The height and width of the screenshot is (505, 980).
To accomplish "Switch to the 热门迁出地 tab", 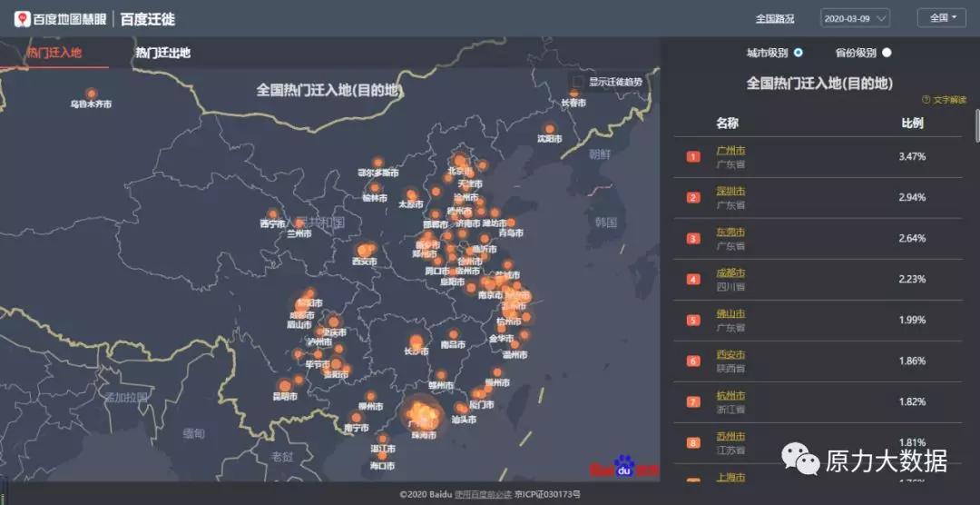I will coord(163,53).
